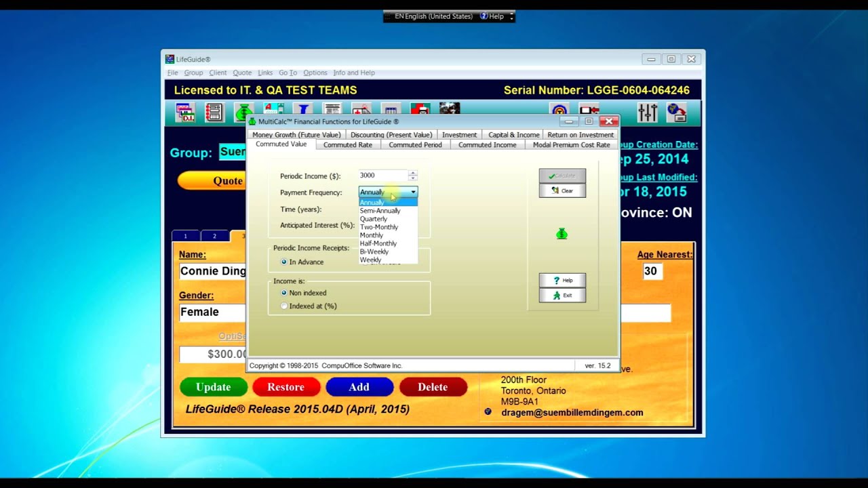Open the D.I. tool in LifeGuide toolbar
Viewport: 868px width, 488px height.
(184, 113)
